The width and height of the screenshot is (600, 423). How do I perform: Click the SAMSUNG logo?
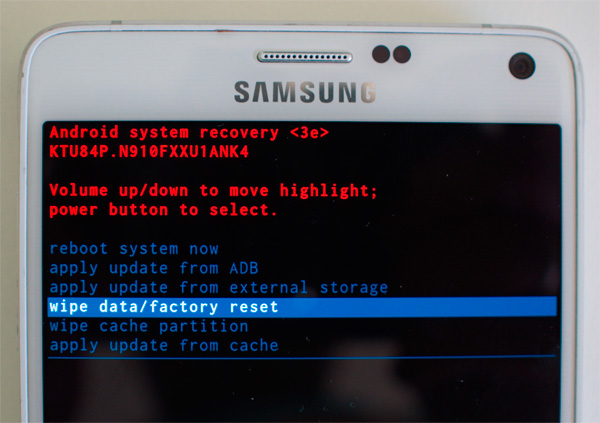coord(305,92)
